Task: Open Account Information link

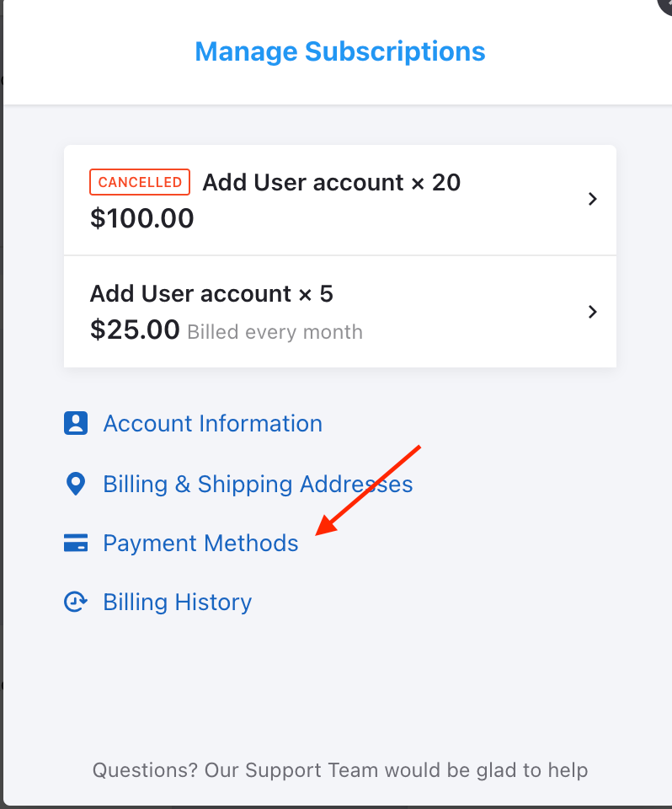Action: pyautogui.click(x=212, y=424)
